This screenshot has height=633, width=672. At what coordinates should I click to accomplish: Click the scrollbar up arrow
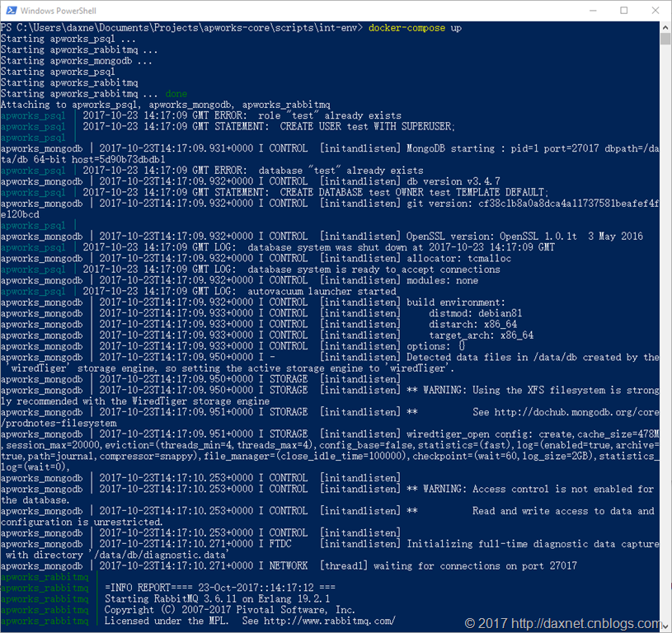click(665, 27)
